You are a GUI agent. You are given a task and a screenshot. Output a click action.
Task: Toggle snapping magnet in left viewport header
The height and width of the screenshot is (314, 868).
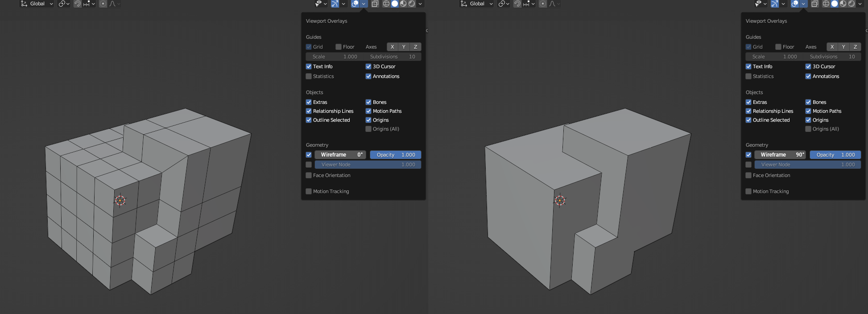pyautogui.click(x=77, y=4)
